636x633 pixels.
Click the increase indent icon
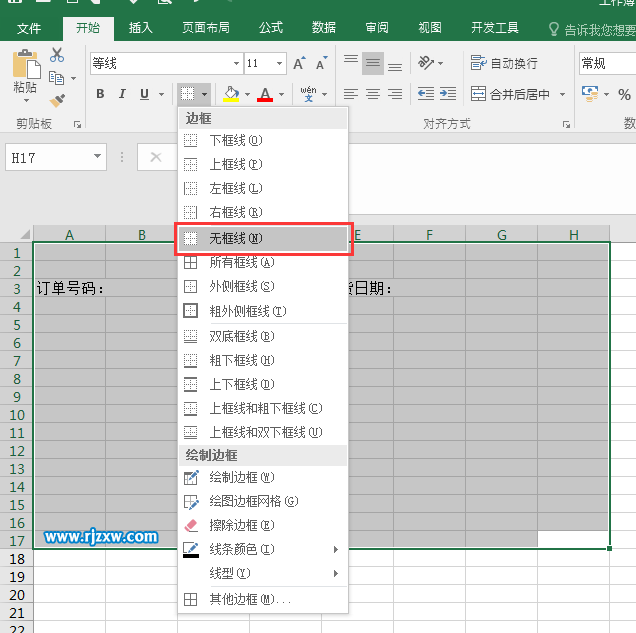tap(448, 94)
